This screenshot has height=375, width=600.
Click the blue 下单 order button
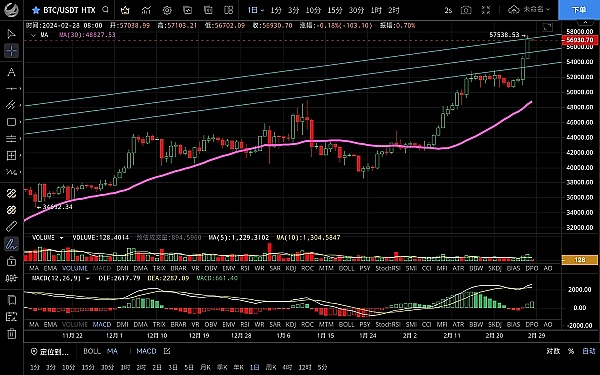(x=579, y=10)
